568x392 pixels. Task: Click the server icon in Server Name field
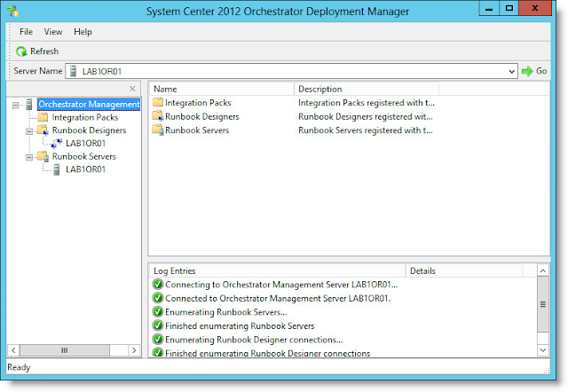tap(73, 71)
